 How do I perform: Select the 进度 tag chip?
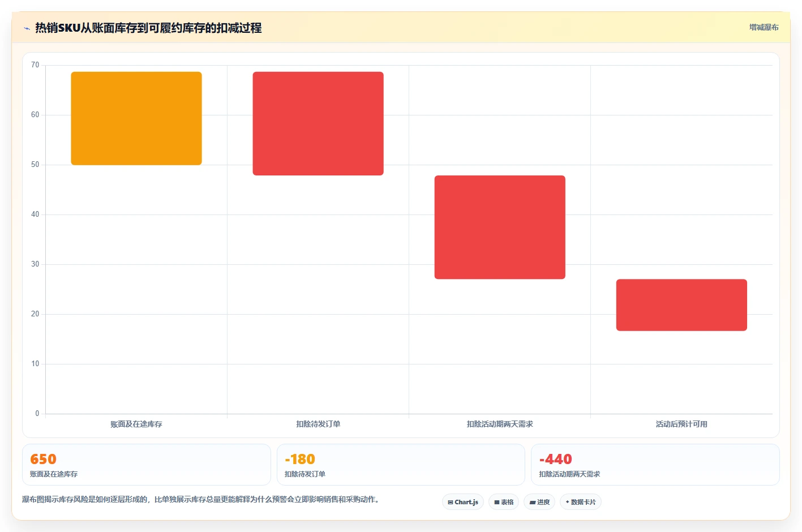(x=539, y=502)
